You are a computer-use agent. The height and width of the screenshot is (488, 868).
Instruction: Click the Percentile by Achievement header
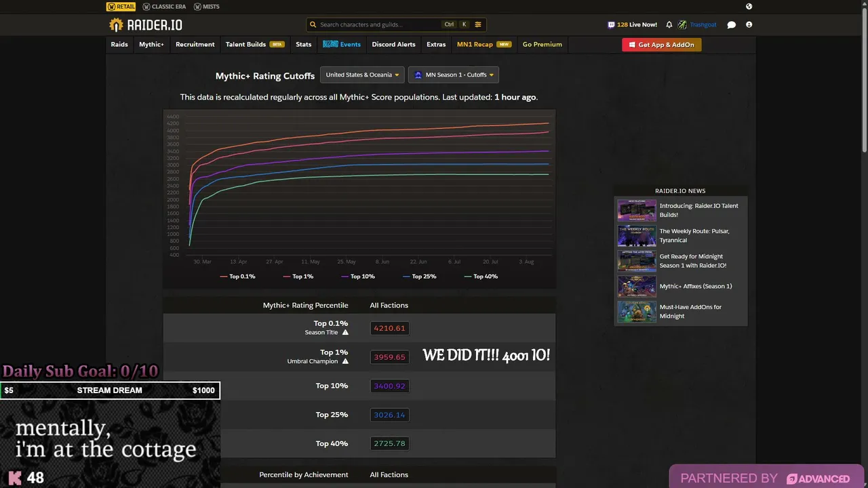304,474
